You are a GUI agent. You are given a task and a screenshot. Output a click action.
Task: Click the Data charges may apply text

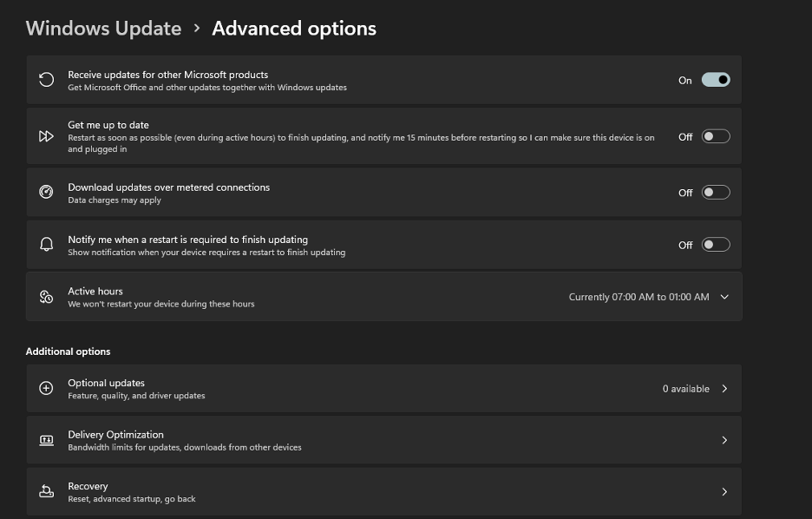[115, 200]
